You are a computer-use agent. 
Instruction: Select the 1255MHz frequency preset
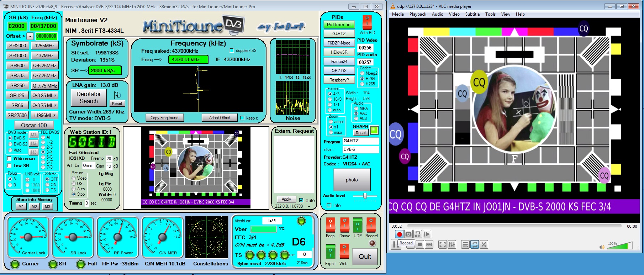(x=45, y=46)
